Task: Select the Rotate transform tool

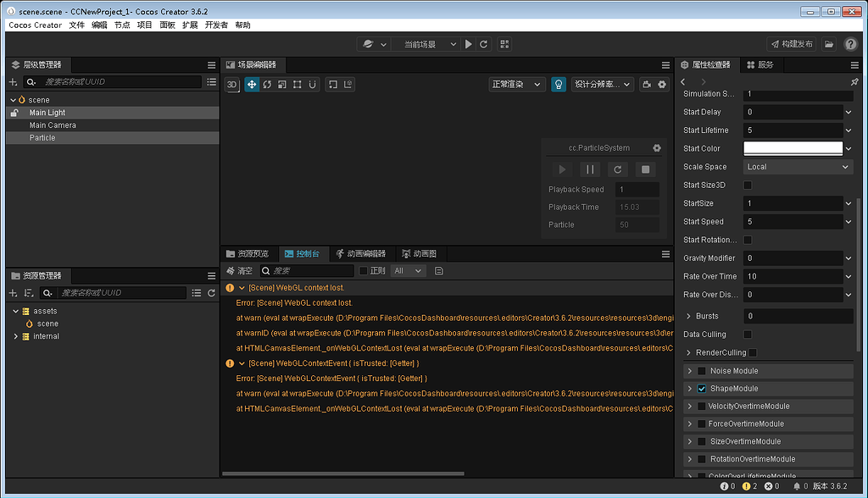Action: [x=267, y=84]
